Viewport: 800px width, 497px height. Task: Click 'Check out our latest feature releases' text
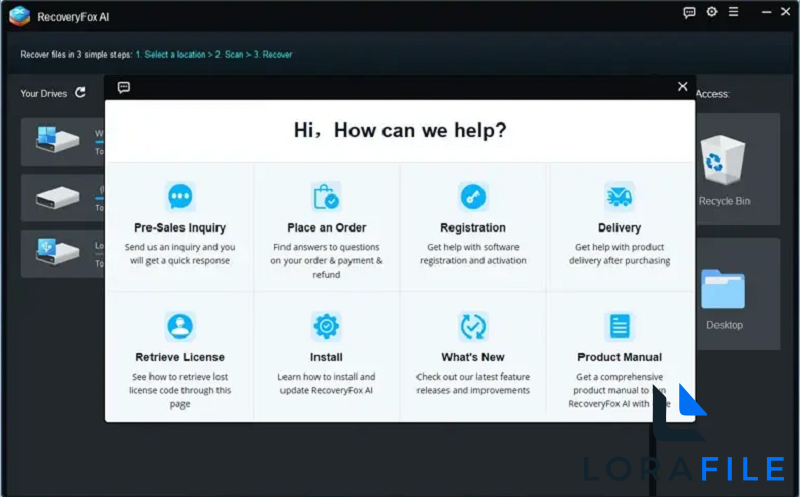point(473,384)
